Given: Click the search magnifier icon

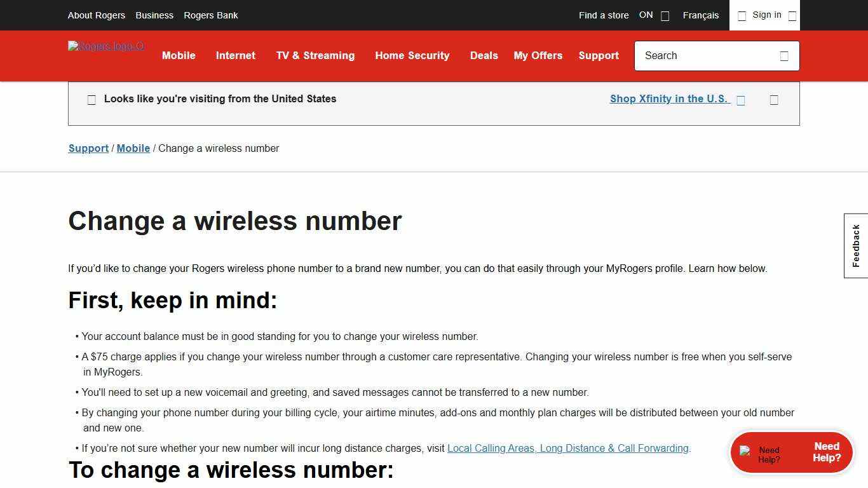Looking at the screenshot, I should 784,56.
